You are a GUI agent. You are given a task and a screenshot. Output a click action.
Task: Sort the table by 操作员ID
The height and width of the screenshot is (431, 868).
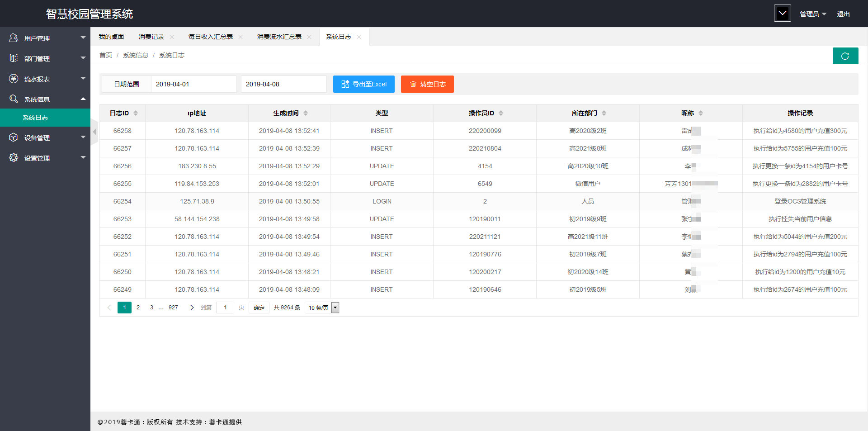click(501, 113)
